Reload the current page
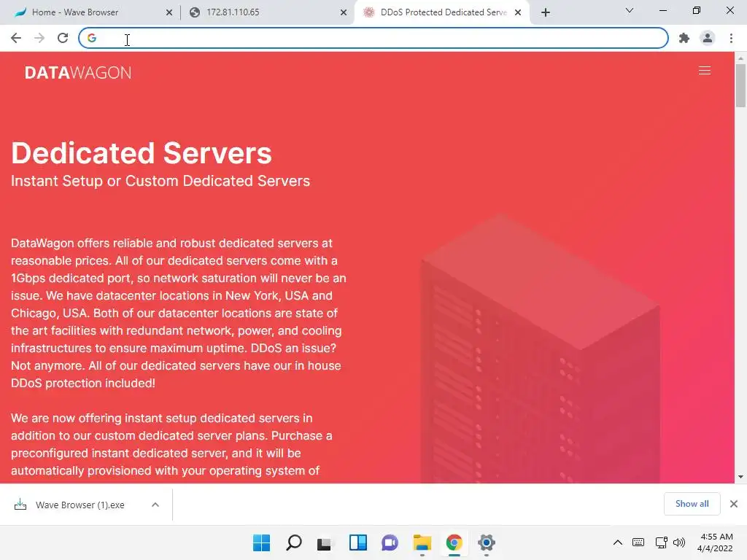 (63, 38)
